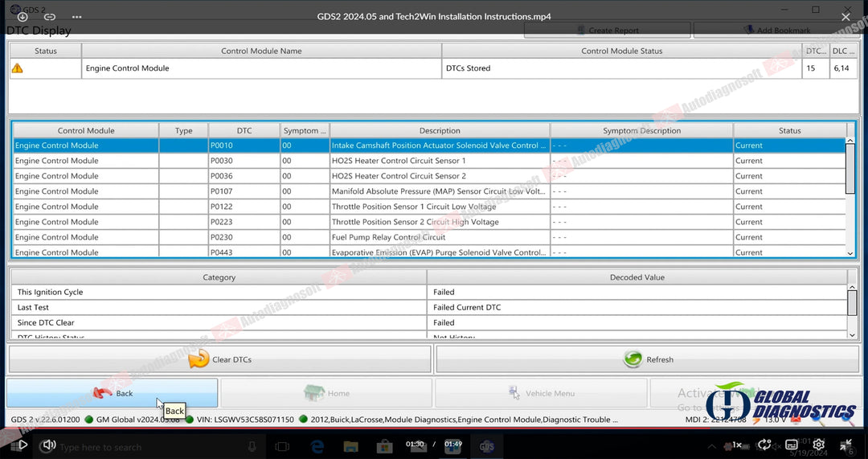The height and width of the screenshot is (459, 868).
Task: Exit fullscreen with the collapse icon
Action: pyautogui.click(x=845, y=445)
